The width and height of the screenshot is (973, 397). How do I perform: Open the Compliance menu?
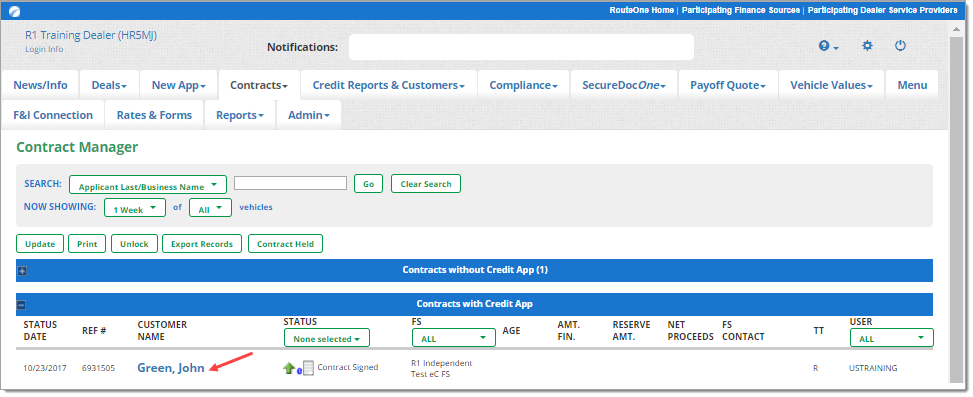pyautogui.click(x=524, y=85)
